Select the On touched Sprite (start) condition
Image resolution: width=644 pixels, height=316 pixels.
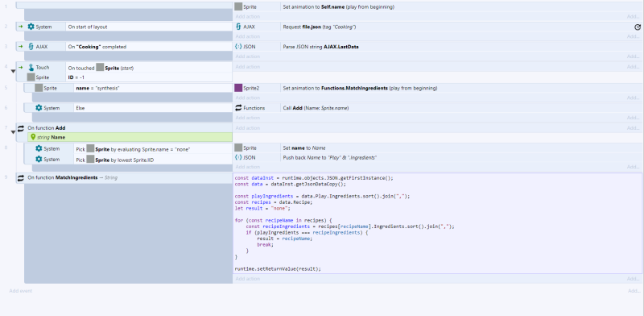point(149,68)
